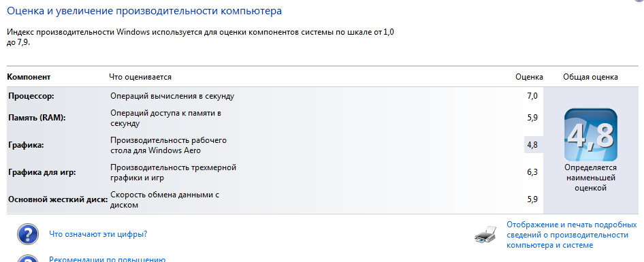Screen dimensions: 644x262
Task: Open the "Что означают эти цифры?" link
Action: click(98, 235)
